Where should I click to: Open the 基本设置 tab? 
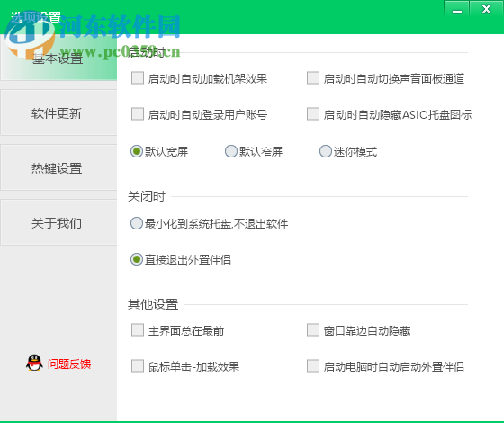click(58, 58)
